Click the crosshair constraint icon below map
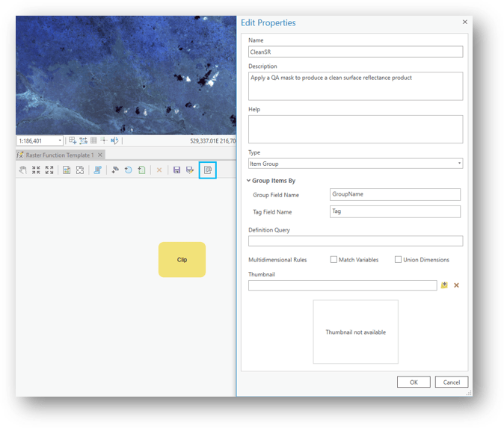Image resolution: width=504 pixels, height=428 pixels. [x=103, y=140]
